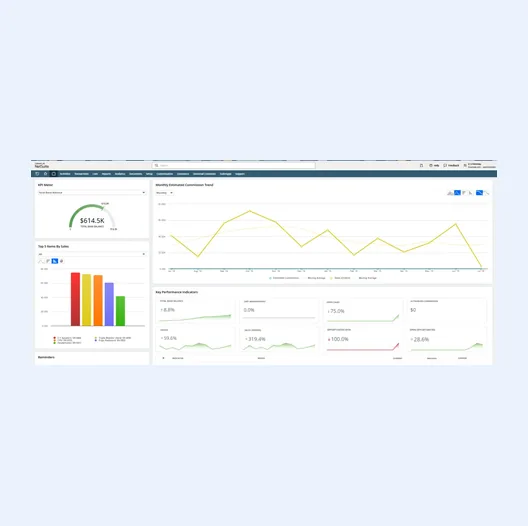Click the rightmost blue-highlighted icon in Commission Trend portlet
Screen dimensions: 528x526
(x=479, y=193)
